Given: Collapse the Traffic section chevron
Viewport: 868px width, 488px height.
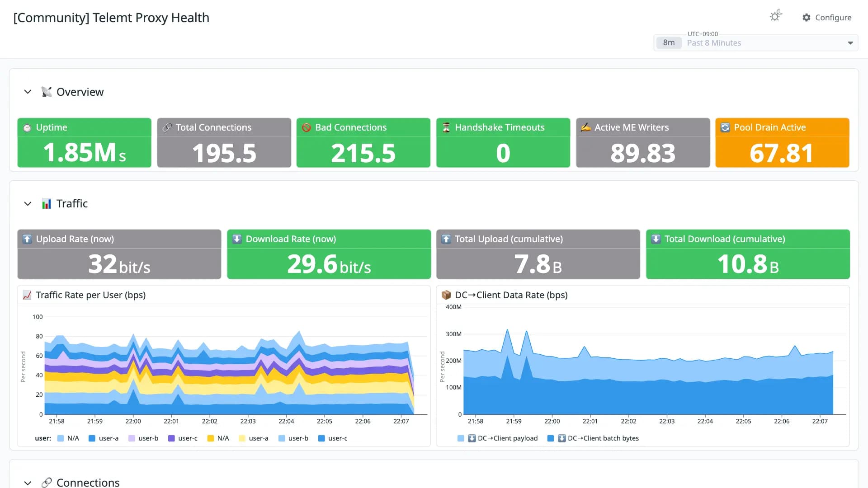Looking at the screenshot, I should [28, 204].
